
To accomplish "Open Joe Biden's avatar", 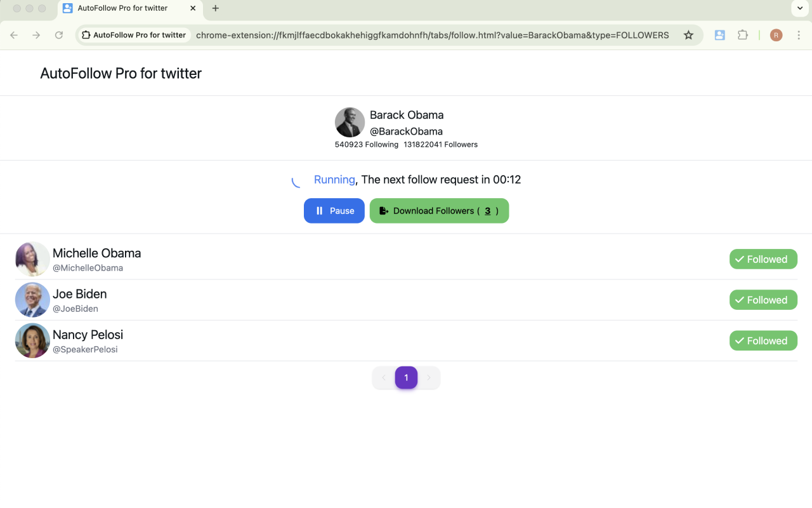I will [32, 300].
